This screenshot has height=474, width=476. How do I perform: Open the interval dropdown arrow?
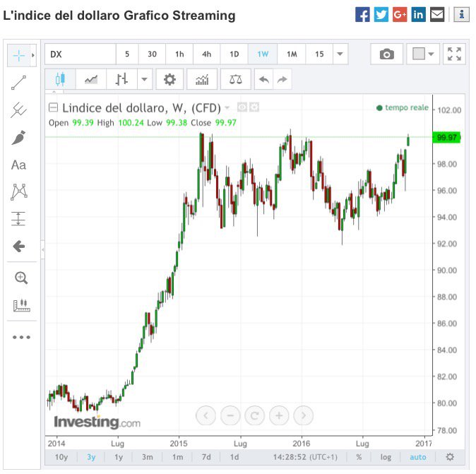click(340, 54)
